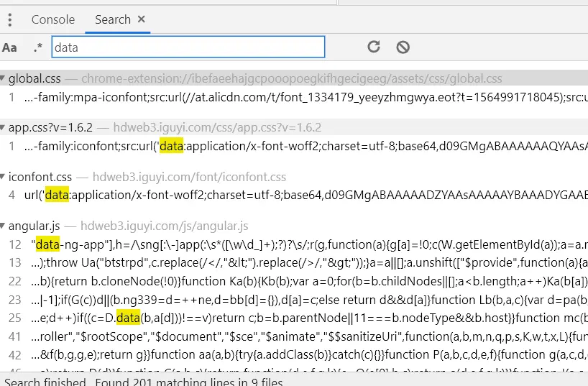Select the Search tab

pos(113,19)
